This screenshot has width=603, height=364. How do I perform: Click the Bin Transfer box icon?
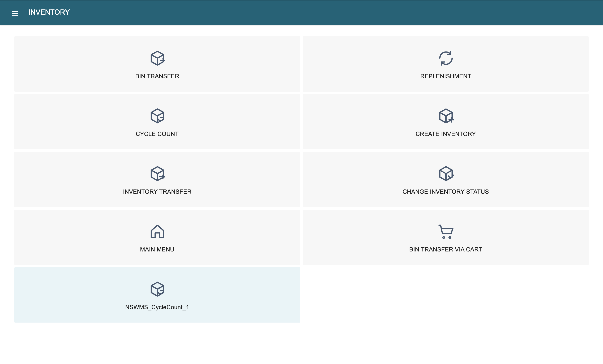(157, 58)
